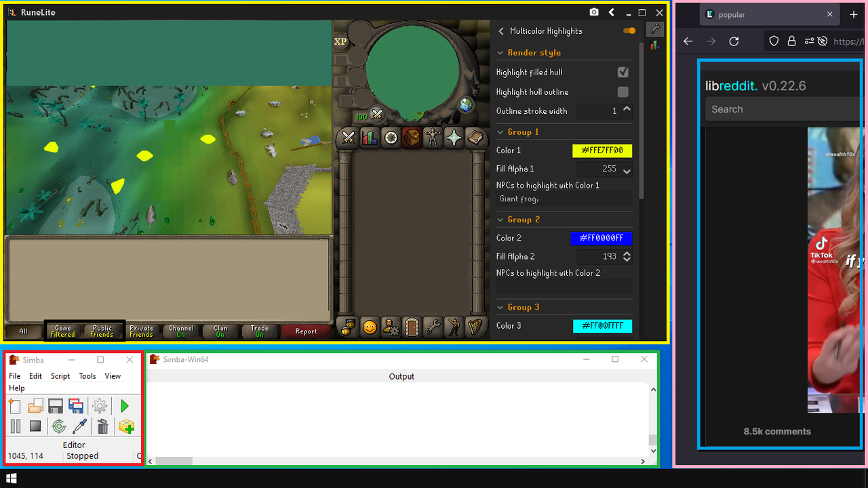Click the XP orb beside minimap

click(340, 41)
